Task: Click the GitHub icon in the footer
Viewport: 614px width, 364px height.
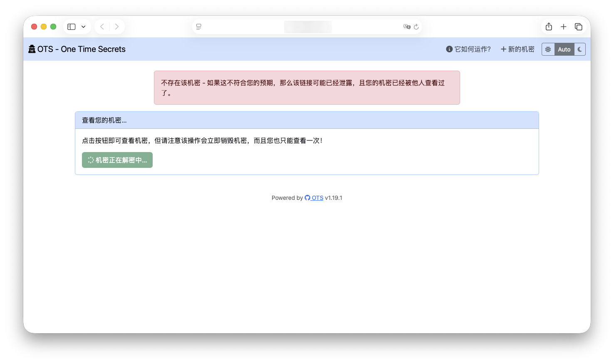Action: 307,198
